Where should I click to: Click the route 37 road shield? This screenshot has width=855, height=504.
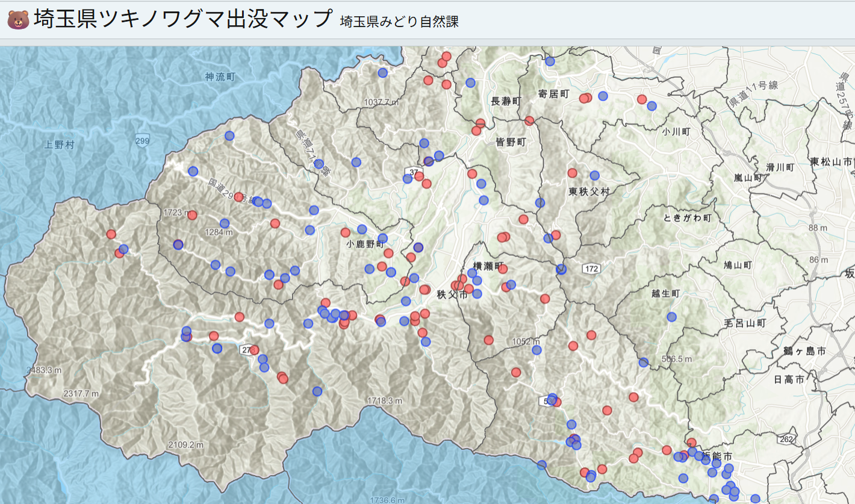[x=412, y=173]
